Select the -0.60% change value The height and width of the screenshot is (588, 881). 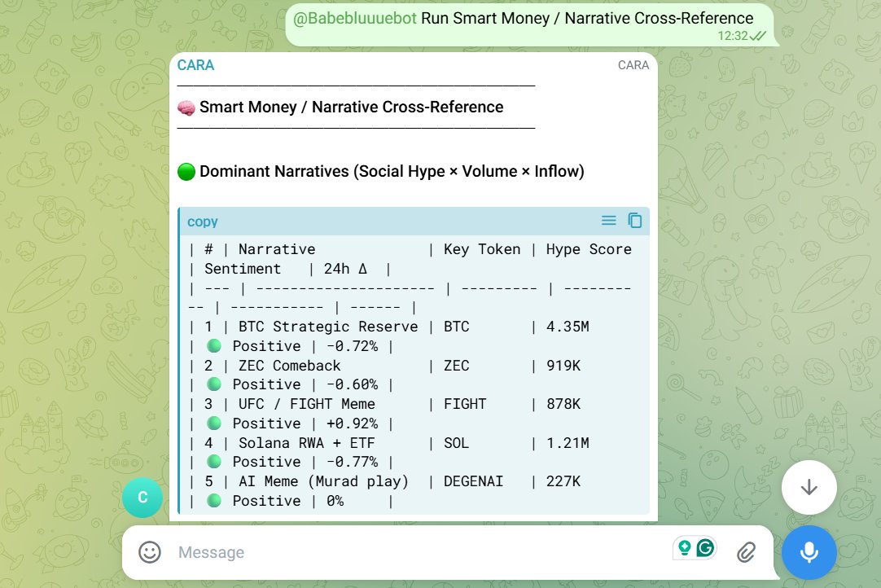(353, 384)
